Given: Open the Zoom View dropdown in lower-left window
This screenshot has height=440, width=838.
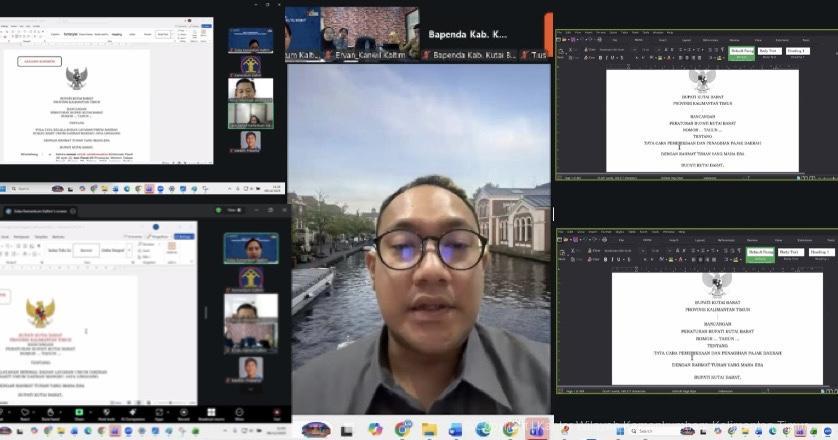Looking at the screenshot, I should tap(232, 210).
